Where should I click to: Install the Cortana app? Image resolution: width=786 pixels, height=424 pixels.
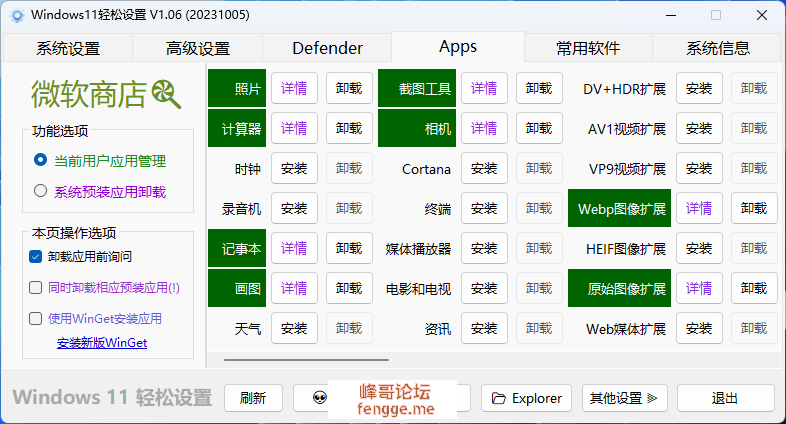[484, 168]
